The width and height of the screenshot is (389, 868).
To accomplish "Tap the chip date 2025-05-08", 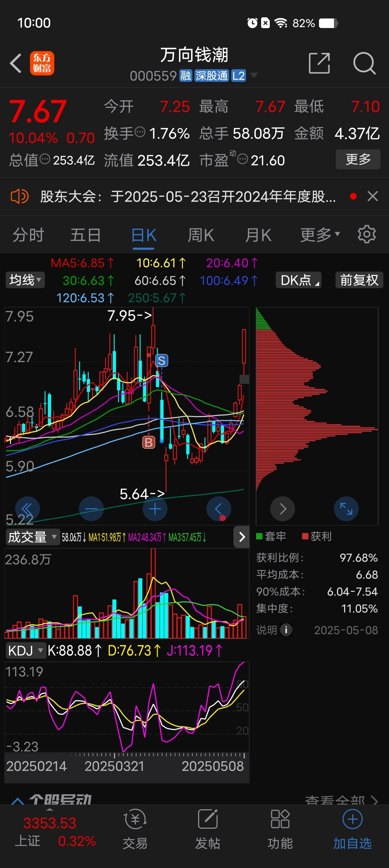I will click(346, 630).
